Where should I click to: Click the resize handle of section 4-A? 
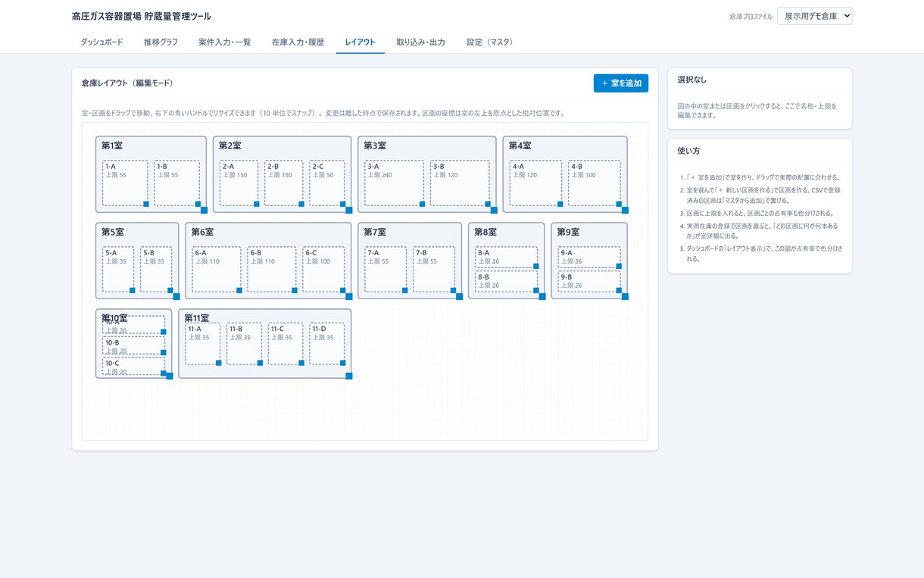pyautogui.click(x=560, y=204)
